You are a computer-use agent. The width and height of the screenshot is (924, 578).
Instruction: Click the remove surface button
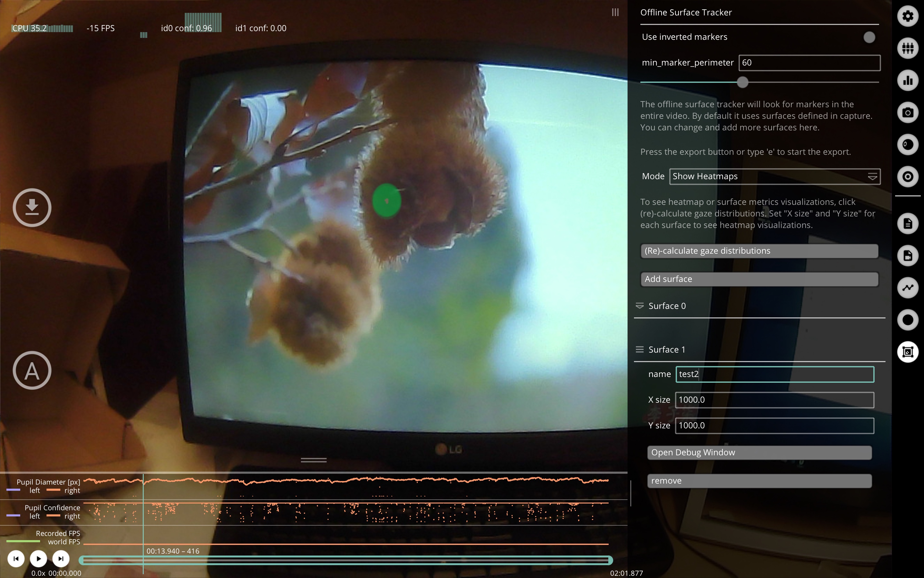point(759,481)
